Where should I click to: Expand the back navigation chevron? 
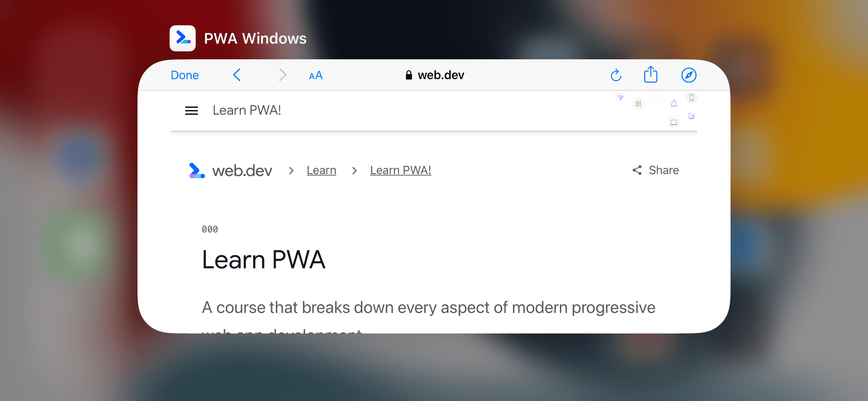click(x=238, y=75)
